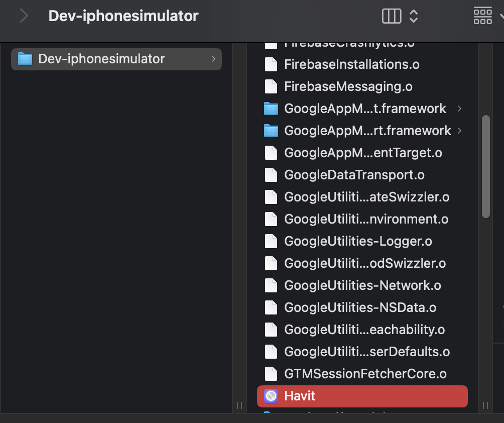Click the GoogleAppM...t.framework folder icon
504x423 pixels.
pyautogui.click(x=271, y=109)
